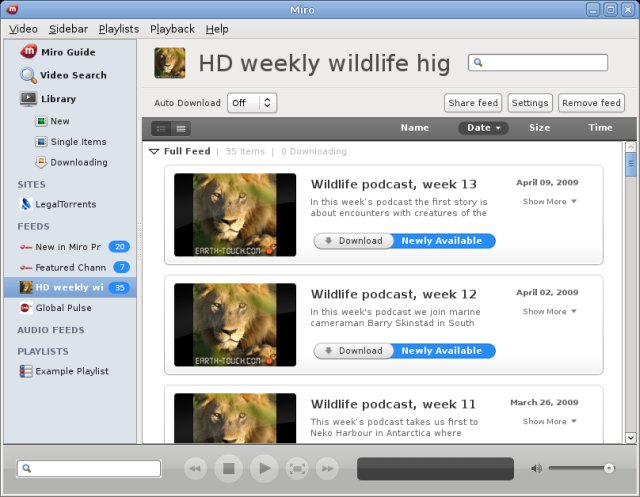640x497 pixels.
Task: Select Global Pulse feed
Action: pos(56,308)
